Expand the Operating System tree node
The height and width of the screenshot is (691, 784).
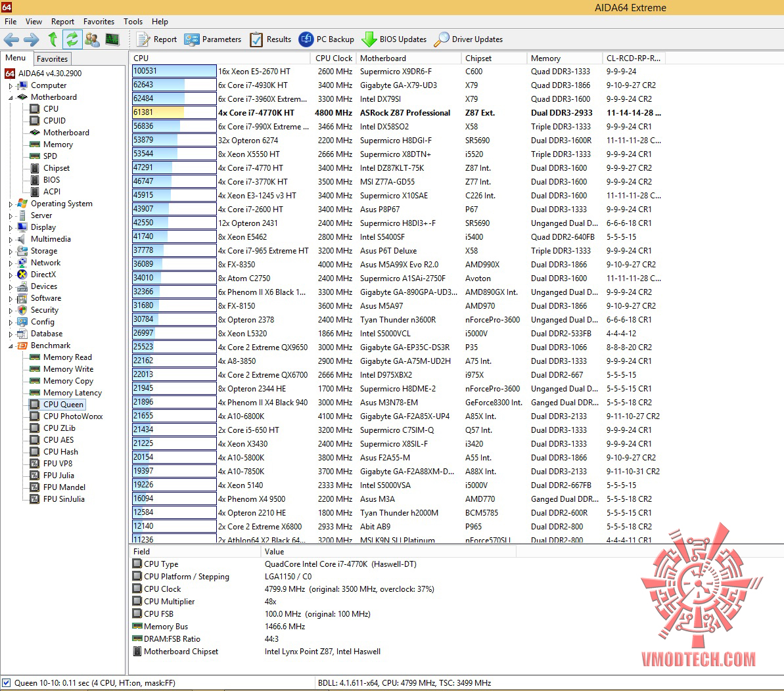click(x=11, y=204)
